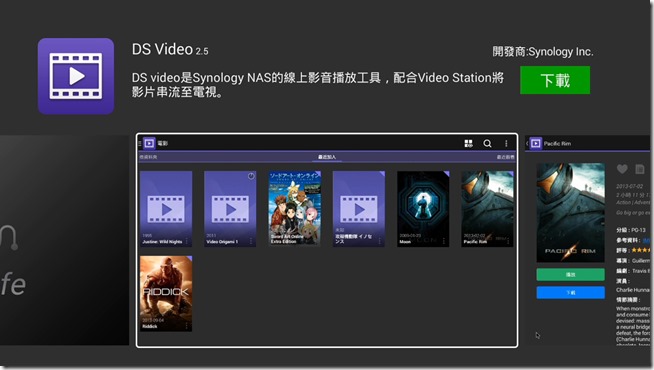Click the back arrow beside Pacific Rim title

[x=527, y=143]
